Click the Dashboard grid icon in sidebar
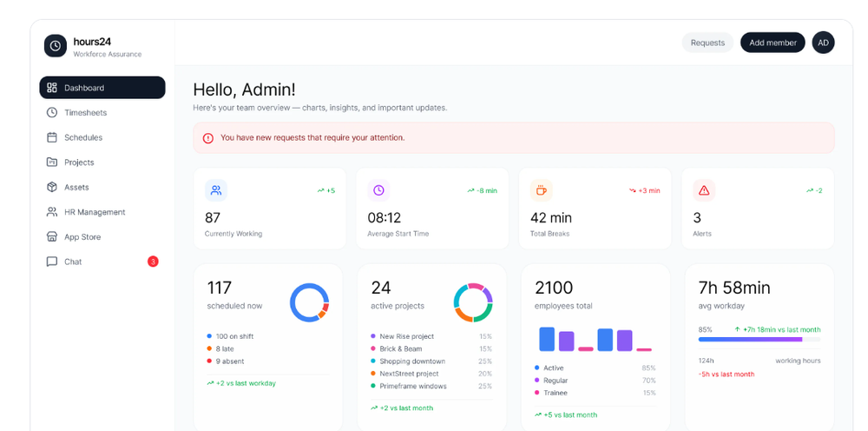The width and height of the screenshot is (868, 431). tap(52, 88)
